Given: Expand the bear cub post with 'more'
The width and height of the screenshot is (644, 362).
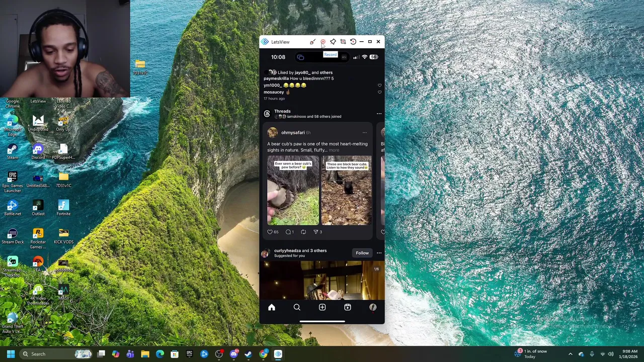Looking at the screenshot, I should (x=334, y=150).
